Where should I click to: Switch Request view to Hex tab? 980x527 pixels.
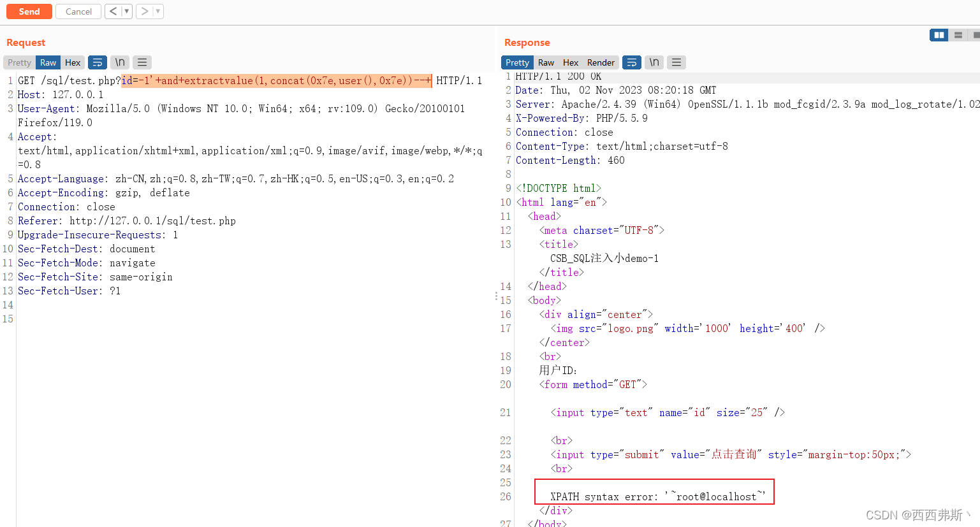pyautogui.click(x=73, y=62)
